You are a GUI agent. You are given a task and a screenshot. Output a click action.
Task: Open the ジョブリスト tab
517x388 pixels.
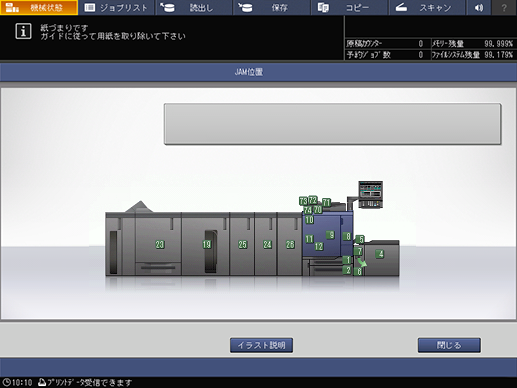[117, 7]
